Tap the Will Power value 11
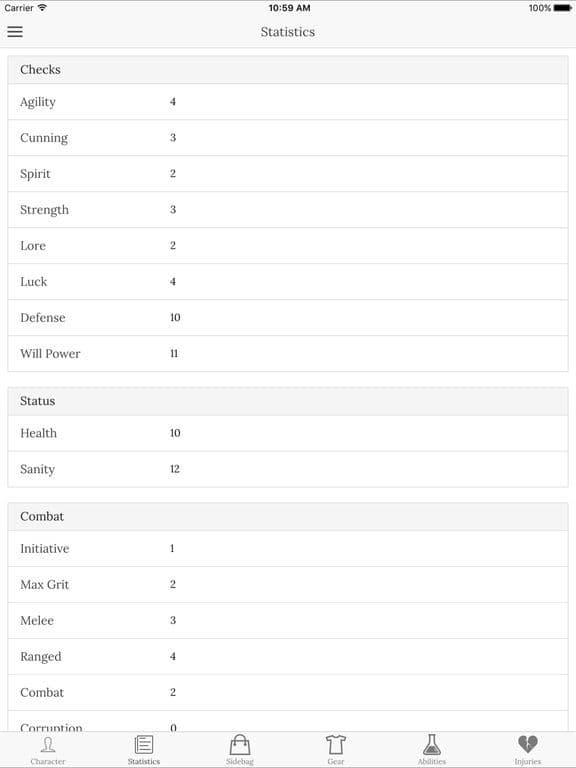This screenshot has width=576, height=768. point(174,354)
